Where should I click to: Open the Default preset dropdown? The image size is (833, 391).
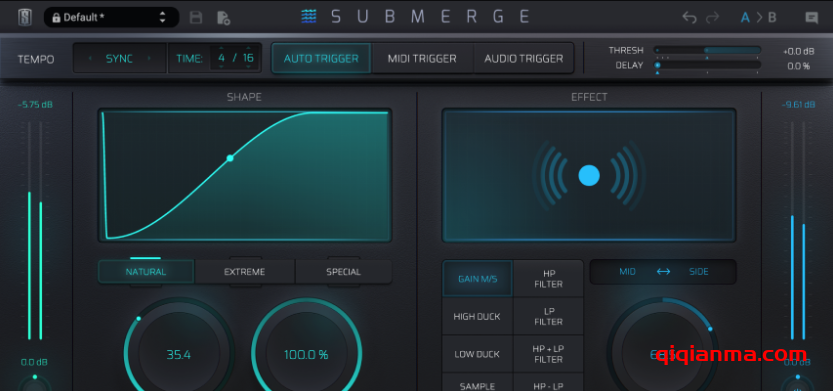(x=112, y=18)
